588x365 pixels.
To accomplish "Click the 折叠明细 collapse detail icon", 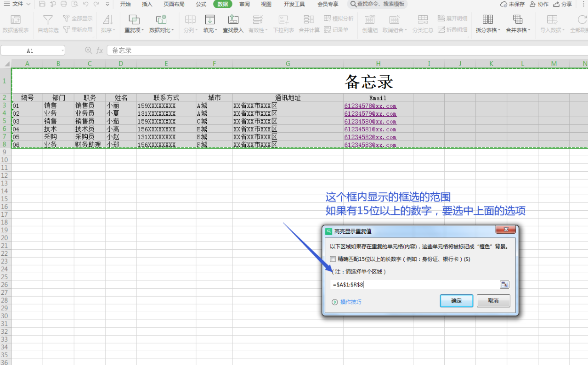I will click(x=441, y=29).
